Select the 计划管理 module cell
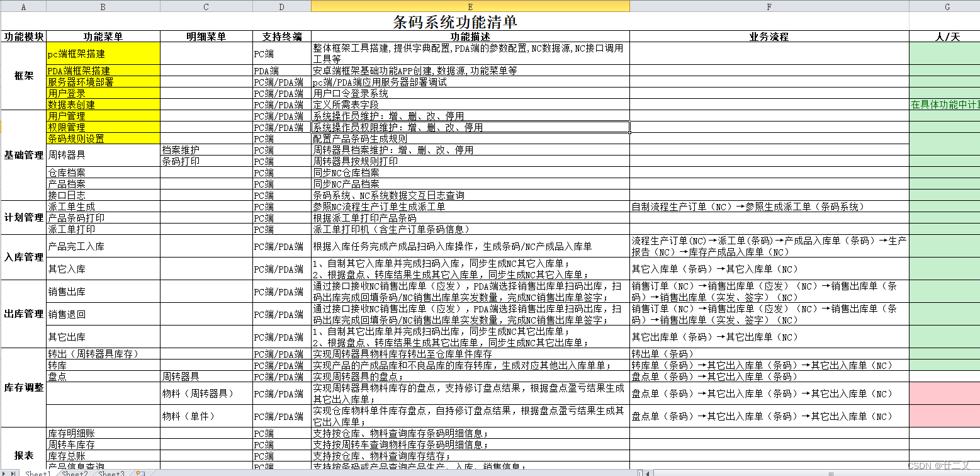 click(23, 218)
